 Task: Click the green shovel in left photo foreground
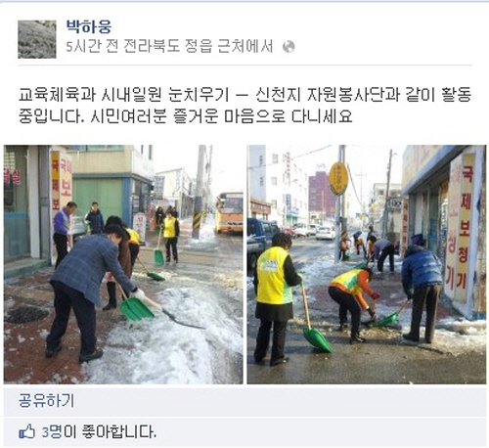point(137,309)
